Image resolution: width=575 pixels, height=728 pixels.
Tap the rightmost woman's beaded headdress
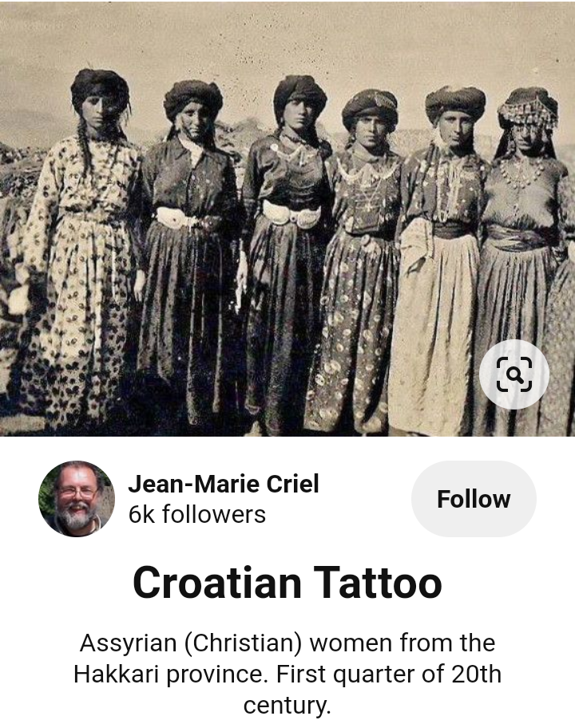(x=528, y=110)
